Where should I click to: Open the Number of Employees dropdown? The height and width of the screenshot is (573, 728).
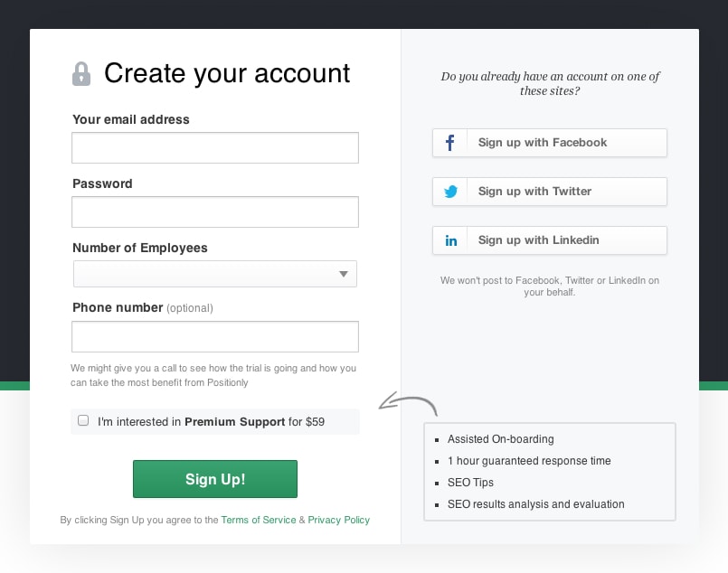(214, 274)
